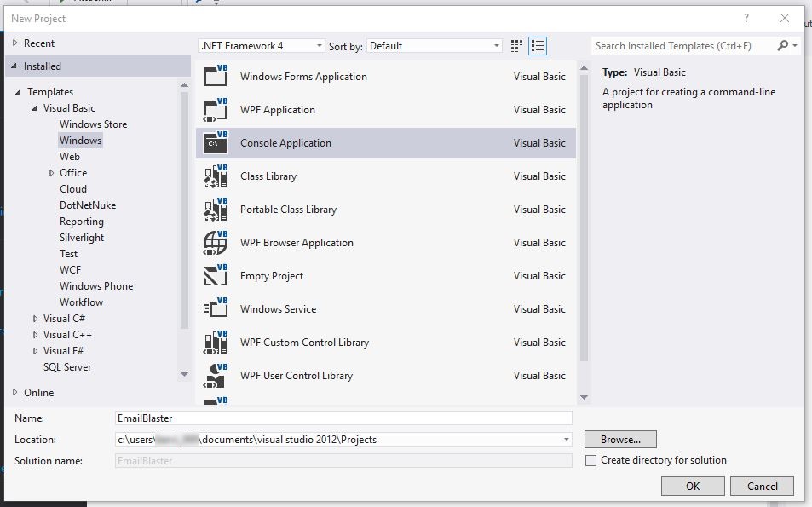Click the Empty Project template icon
This screenshot has height=507, width=812.
(x=216, y=275)
